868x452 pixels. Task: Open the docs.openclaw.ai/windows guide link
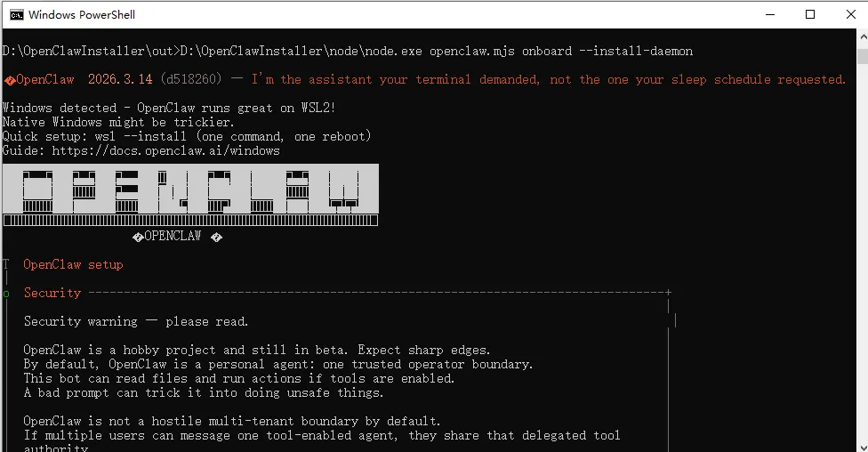[x=166, y=150]
